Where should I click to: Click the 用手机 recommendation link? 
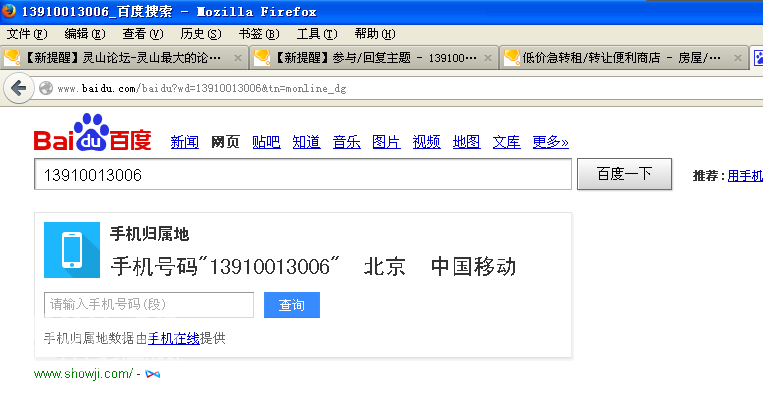click(x=745, y=176)
